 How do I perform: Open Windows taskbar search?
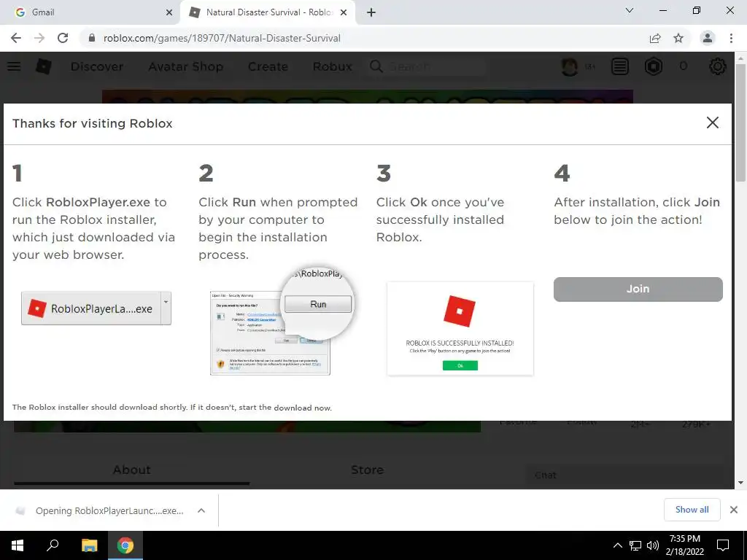53,545
